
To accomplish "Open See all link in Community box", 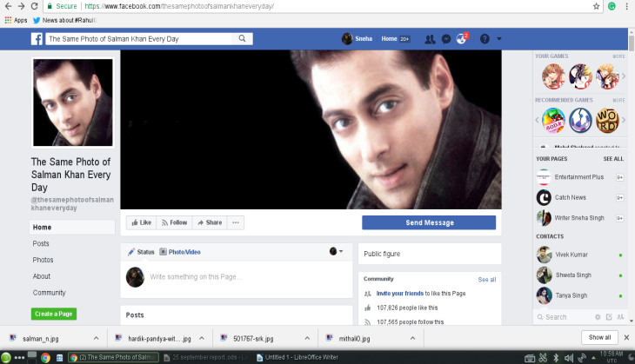I will (487, 280).
